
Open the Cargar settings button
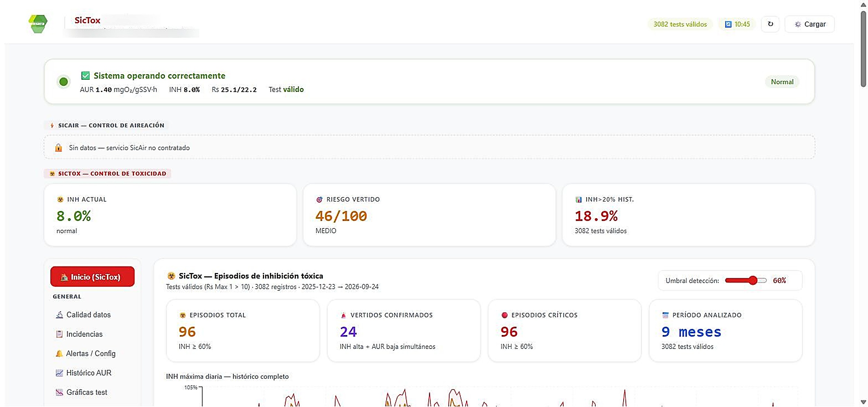(x=810, y=24)
